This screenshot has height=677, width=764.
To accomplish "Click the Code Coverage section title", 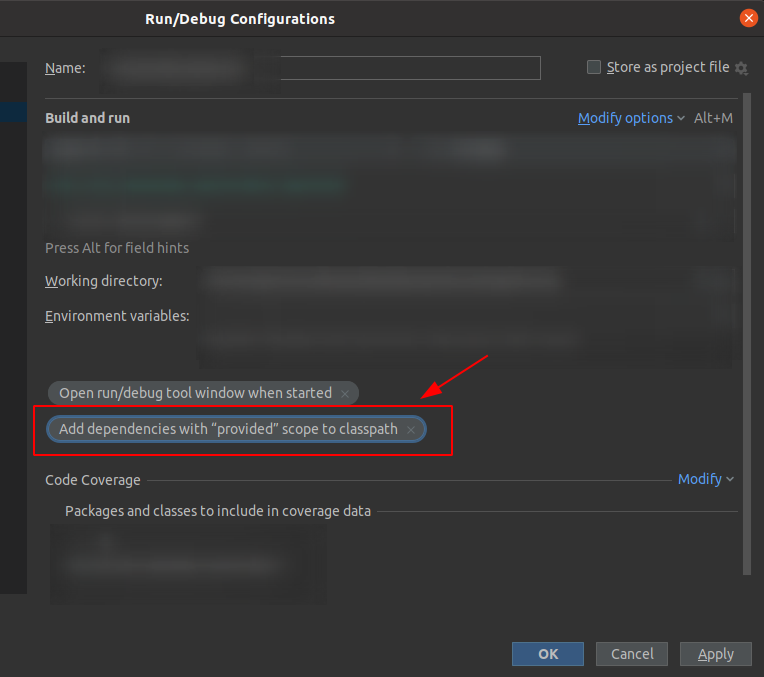I will point(93,480).
